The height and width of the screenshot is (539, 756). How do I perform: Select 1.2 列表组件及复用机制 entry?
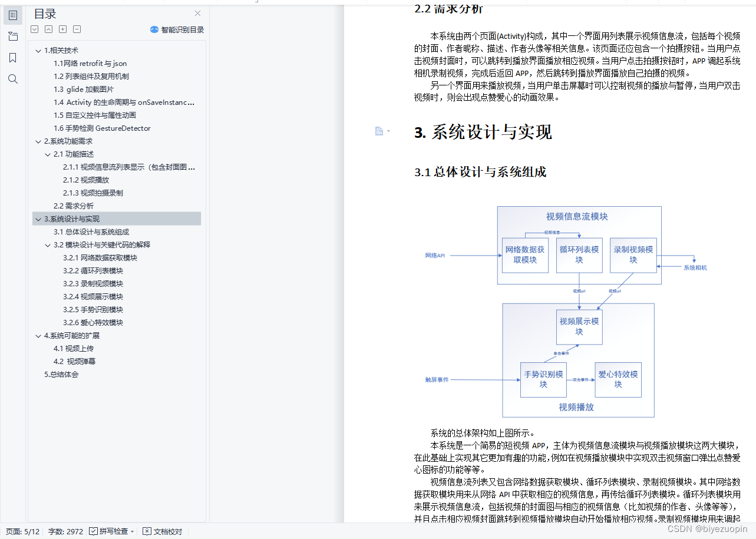(91, 77)
